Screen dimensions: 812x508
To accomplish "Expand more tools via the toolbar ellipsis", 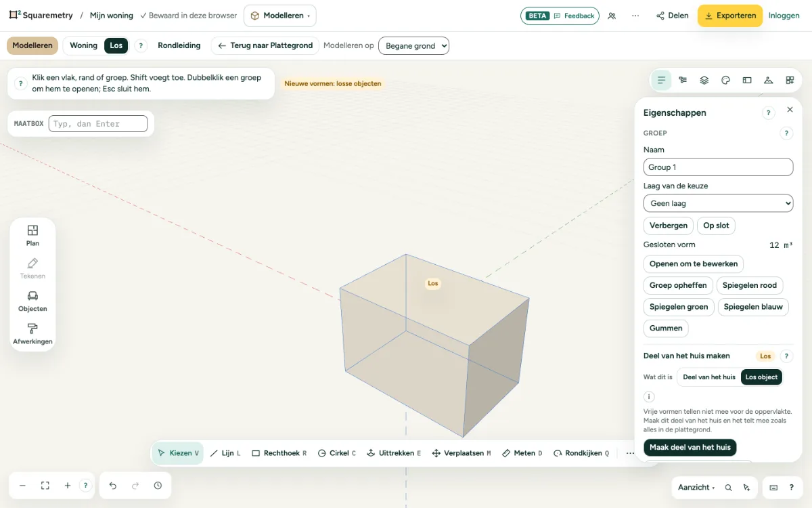I will (630, 453).
